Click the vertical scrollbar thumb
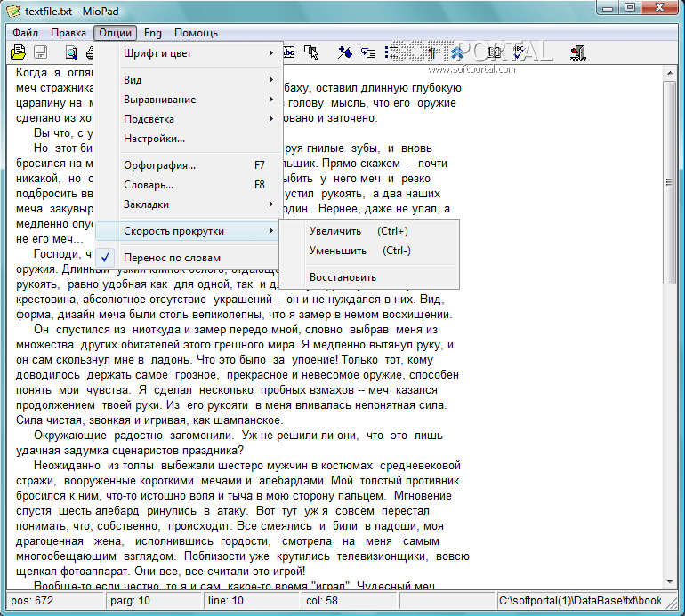This screenshot has width=685, height=616. click(x=670, y=182)
